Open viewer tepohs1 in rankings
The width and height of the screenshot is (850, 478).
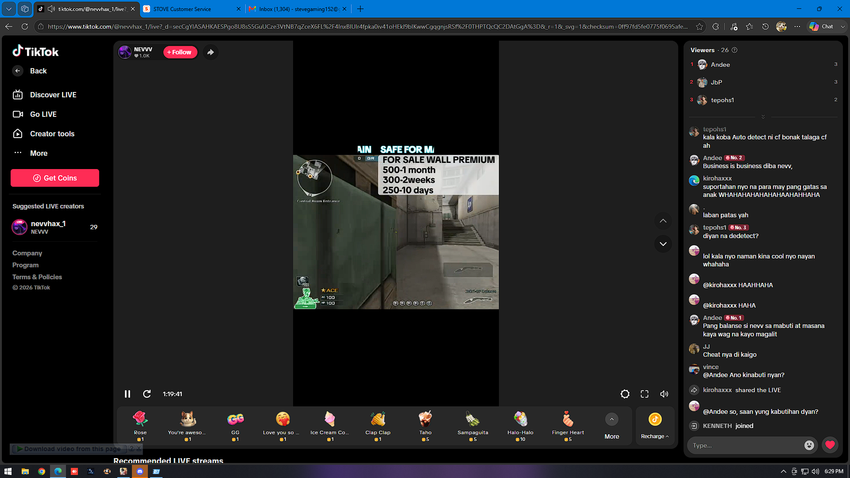pos(764,100)
